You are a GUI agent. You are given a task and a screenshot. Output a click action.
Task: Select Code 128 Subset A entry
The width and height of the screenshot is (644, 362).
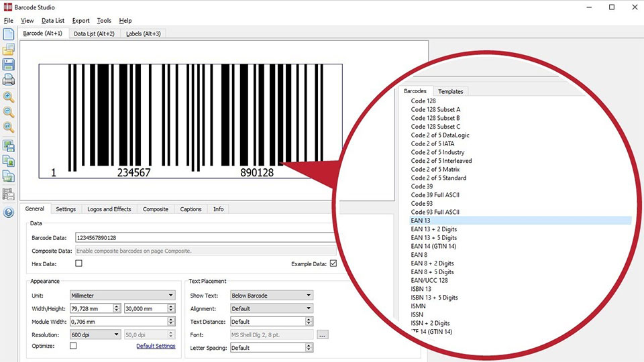pyautogui.click(x=436, y=109)
